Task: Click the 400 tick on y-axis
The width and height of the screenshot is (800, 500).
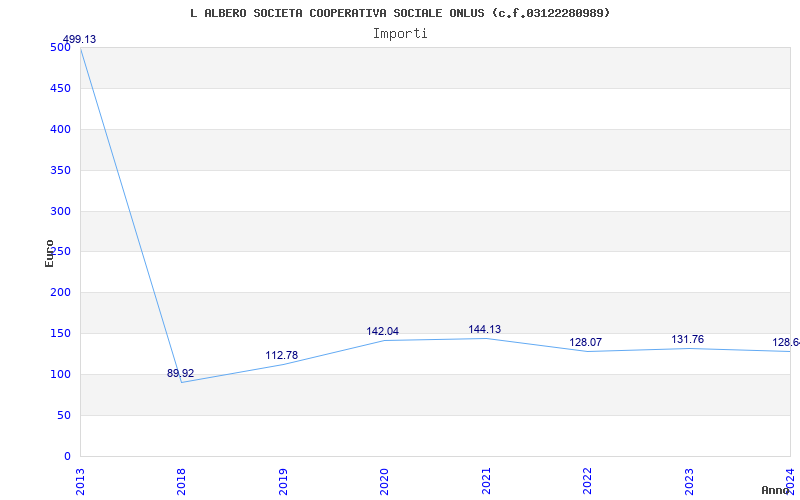Action: [60, 129]
